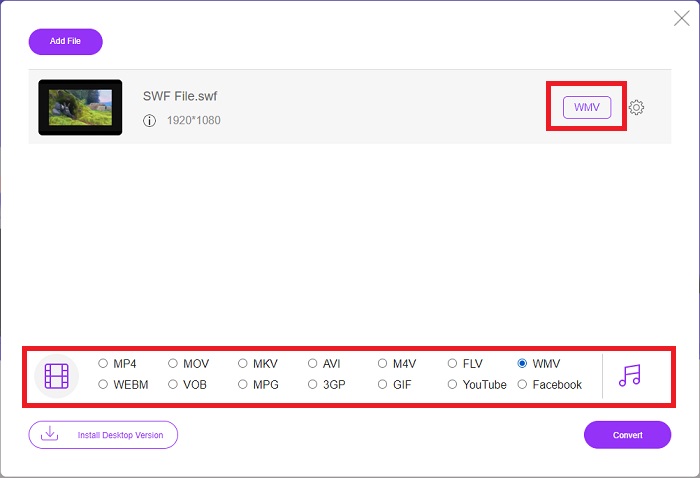Select WEBM output format
This screenshot has height=478, width=700.
tap(103, 384)
